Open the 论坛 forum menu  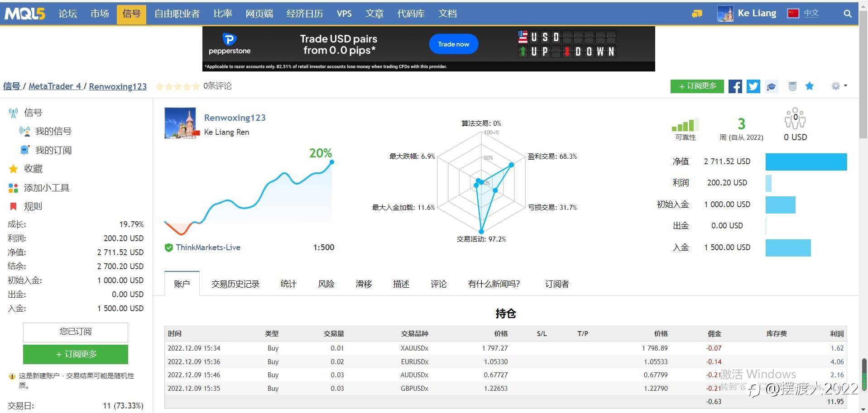coord(68,14)
